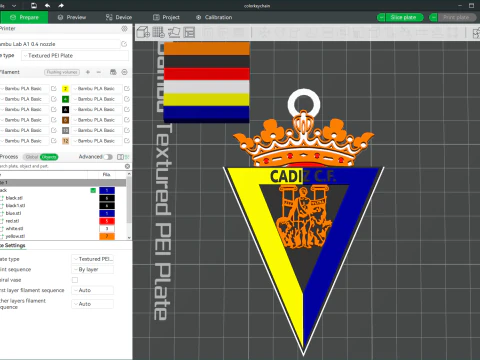
Task: Switch to the Project tab
Action: (x=166, y=17)
